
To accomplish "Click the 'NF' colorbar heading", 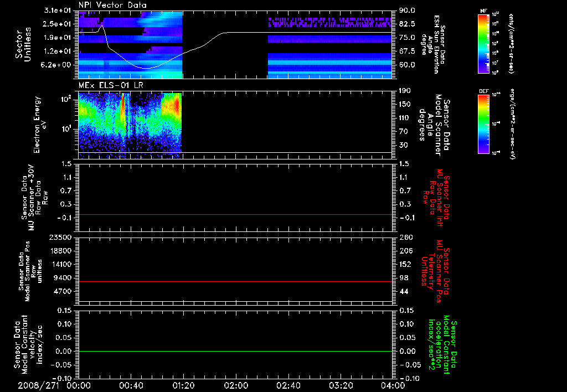I will click(483, 11).
